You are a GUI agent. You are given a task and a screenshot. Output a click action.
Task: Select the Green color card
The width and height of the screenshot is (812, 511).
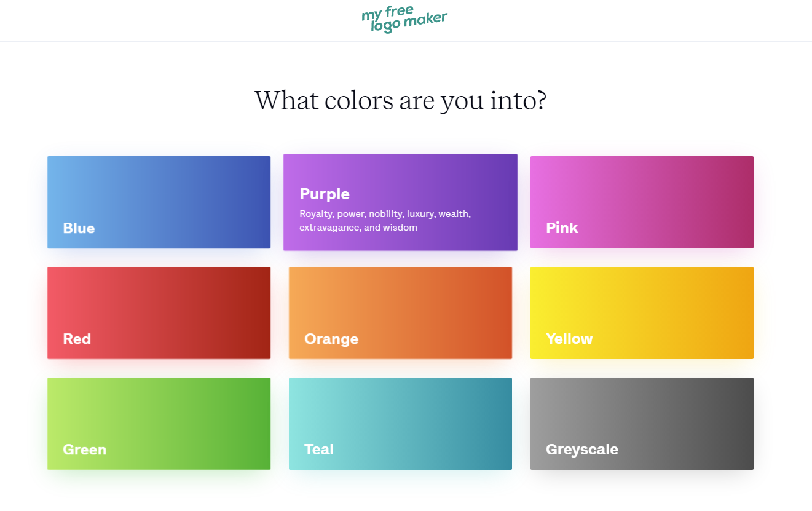[x=159, y=424]
